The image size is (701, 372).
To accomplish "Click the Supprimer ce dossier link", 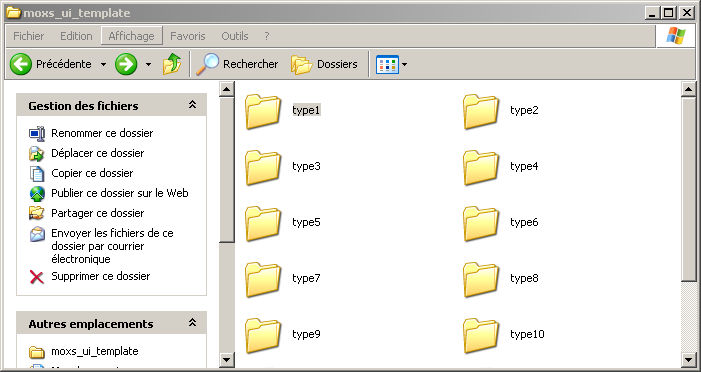I will point(101,276).
